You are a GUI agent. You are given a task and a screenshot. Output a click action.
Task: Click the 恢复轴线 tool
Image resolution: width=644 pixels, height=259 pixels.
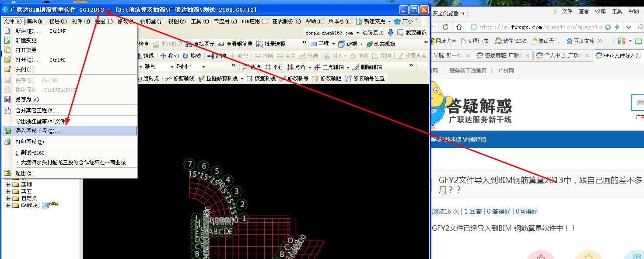(x=261, y=79)
